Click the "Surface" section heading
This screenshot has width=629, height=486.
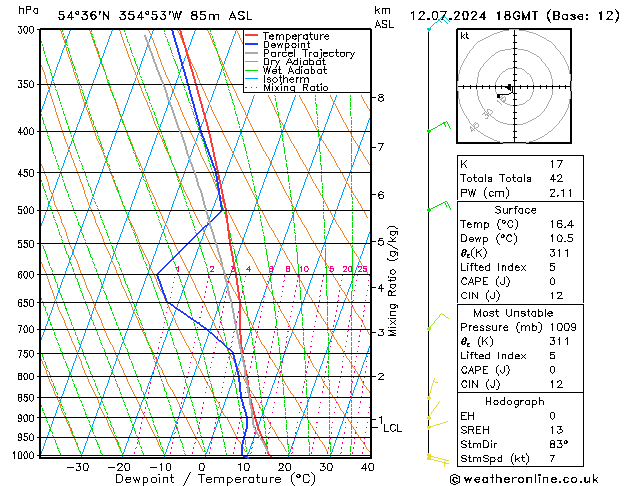pyautogui.click(x=515, y=210)
